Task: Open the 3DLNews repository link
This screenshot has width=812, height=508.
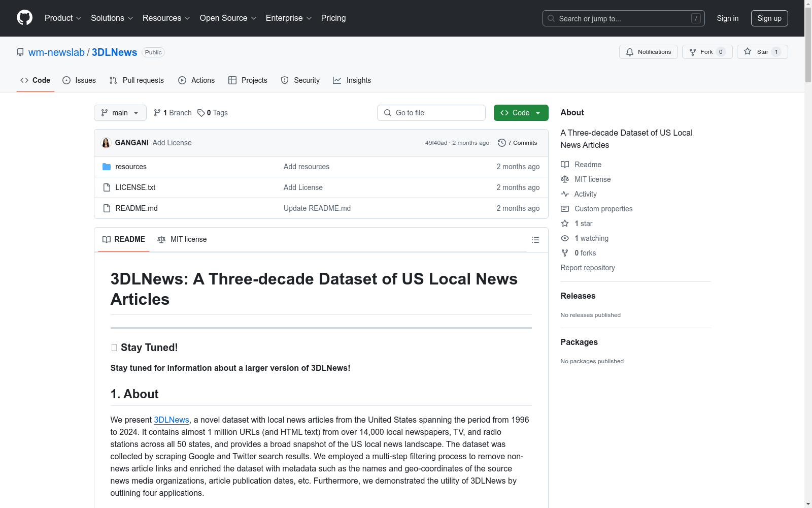Action: click(x=114, y=52)
